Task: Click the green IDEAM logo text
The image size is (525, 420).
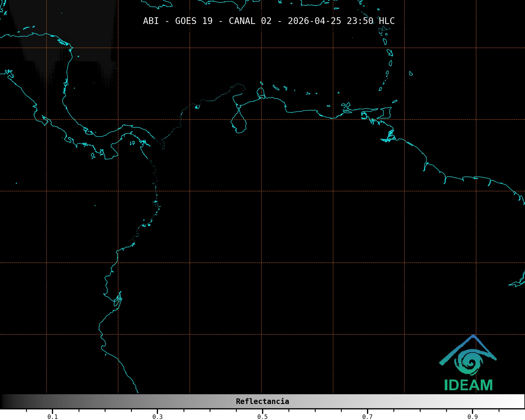Action: [468, 385]
